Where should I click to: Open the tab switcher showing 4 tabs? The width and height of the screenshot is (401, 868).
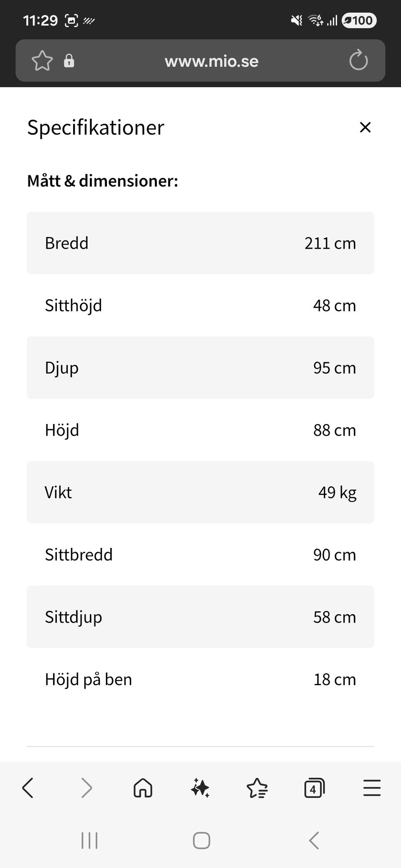click(314, 788)
